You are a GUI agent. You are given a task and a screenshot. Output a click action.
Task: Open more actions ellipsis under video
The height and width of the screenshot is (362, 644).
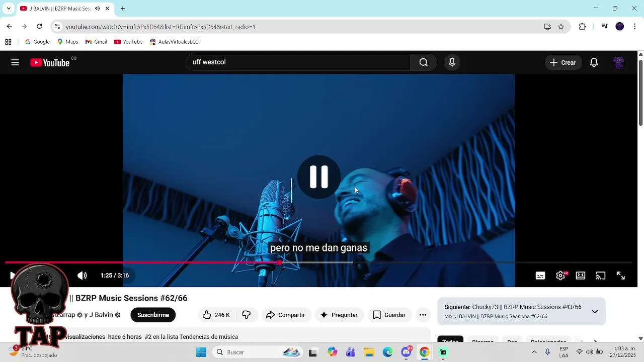point(423,315)
